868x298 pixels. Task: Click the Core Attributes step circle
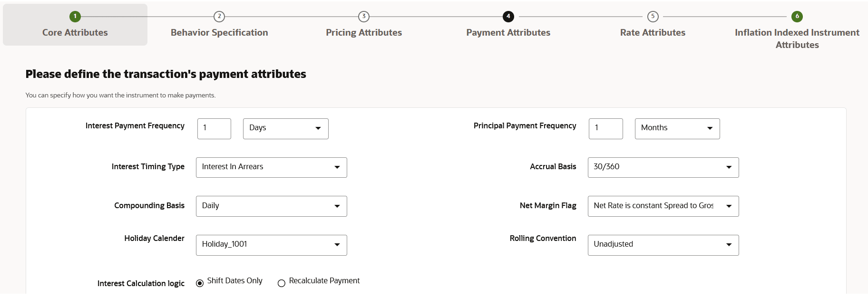pyautogui.click(x=75, y=16)
